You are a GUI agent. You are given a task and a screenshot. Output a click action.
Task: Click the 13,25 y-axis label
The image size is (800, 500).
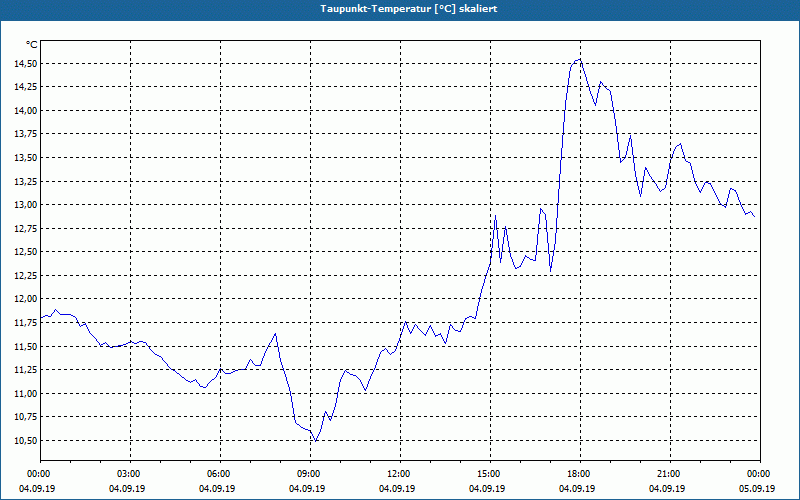point(24,182)
